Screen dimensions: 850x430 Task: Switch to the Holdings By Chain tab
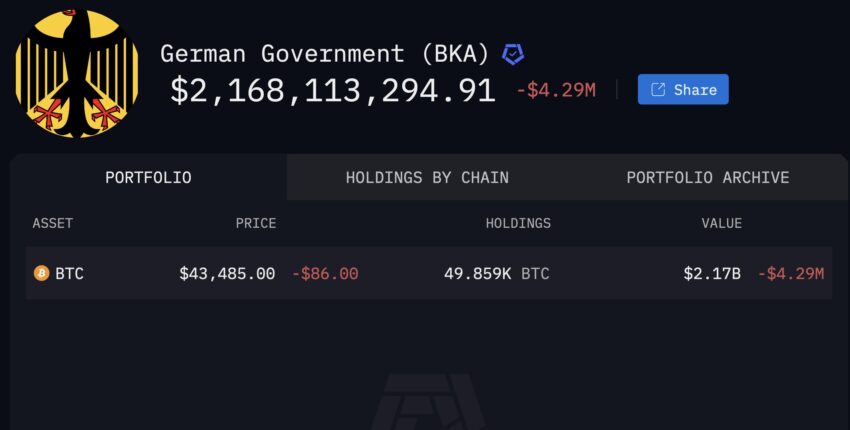point(427,177)
